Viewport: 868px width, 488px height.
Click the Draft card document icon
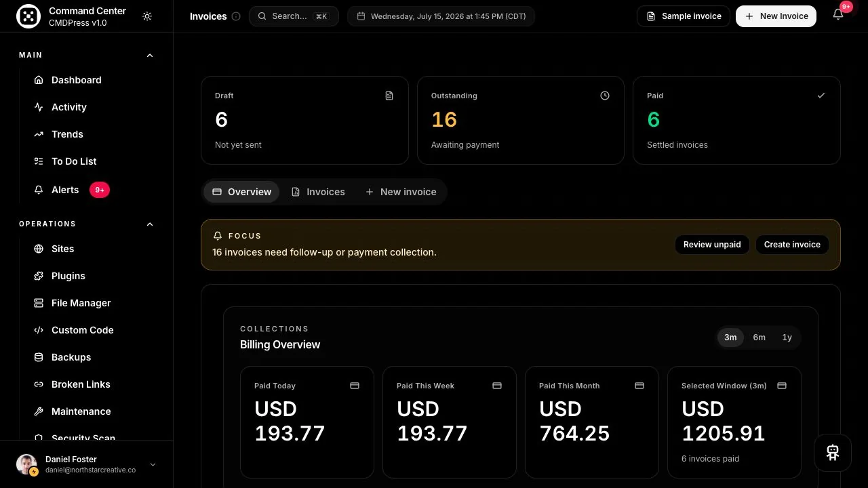(389, 96)
